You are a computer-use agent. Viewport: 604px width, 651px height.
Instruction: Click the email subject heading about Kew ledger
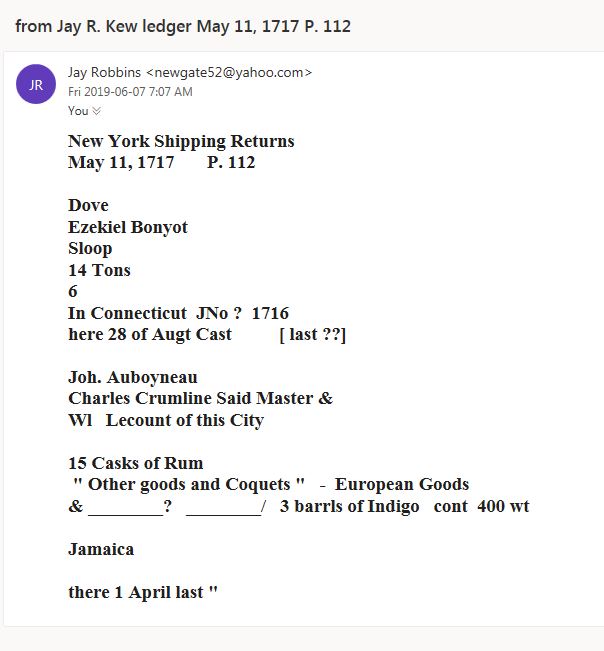coord(183,26)
